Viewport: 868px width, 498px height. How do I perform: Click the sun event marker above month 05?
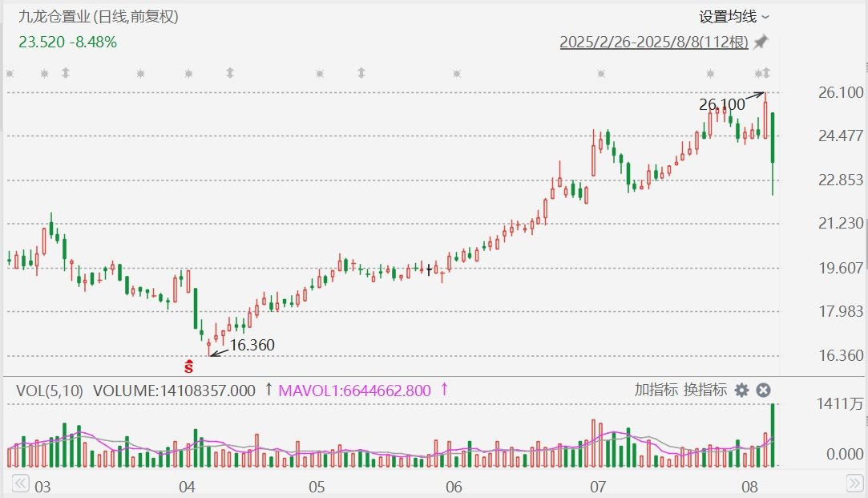320,74
